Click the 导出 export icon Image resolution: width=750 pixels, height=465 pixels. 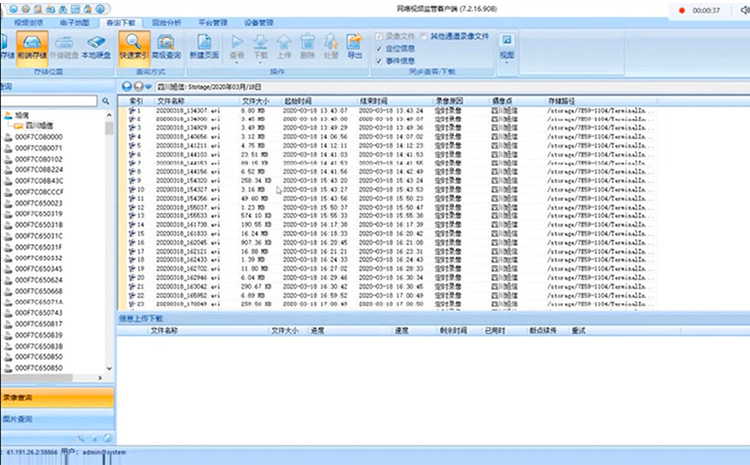pyautogui.click(x=355, y=46)
